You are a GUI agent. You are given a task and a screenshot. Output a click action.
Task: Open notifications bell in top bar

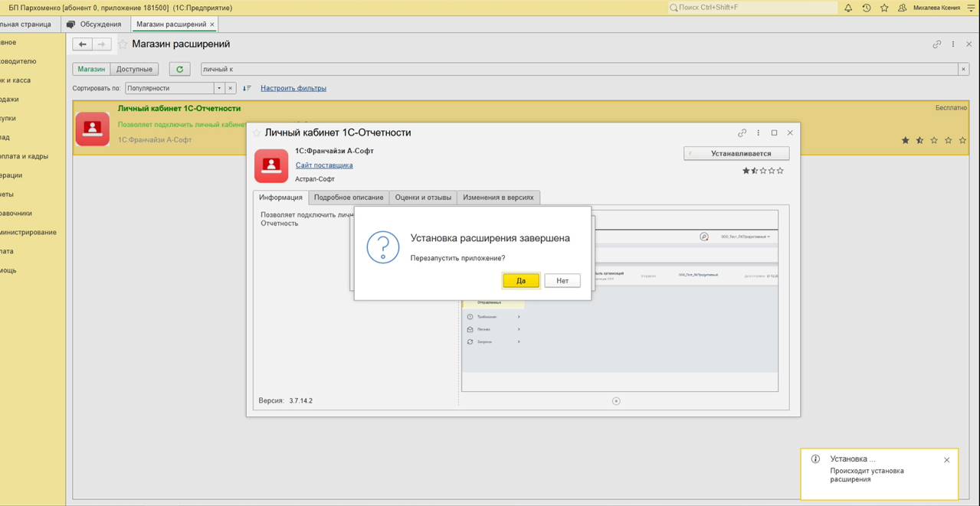coord(848,8)
